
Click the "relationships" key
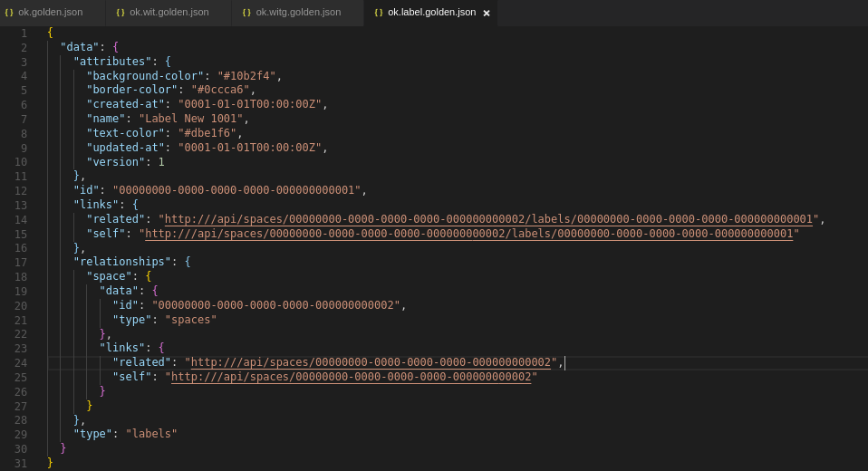pos(122,261)
